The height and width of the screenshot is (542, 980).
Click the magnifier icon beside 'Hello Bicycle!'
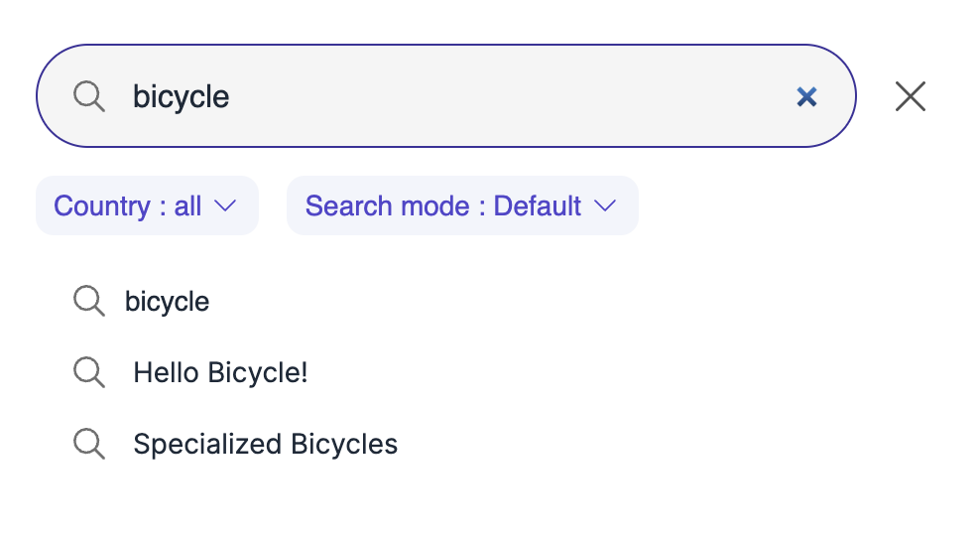[89, 372]
